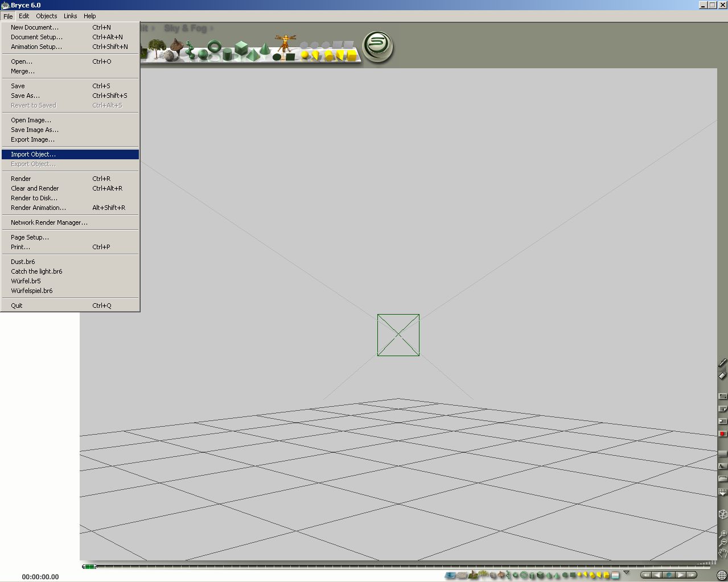The image size is (728, 582).
Task: Click the zoom out magnifier icon
Action: tap(722, 543)
